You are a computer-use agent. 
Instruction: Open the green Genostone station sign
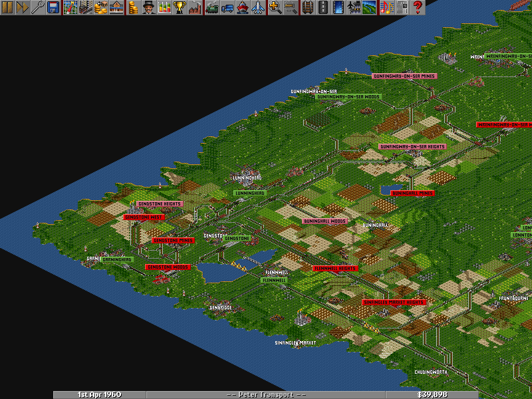pos(237,239)
